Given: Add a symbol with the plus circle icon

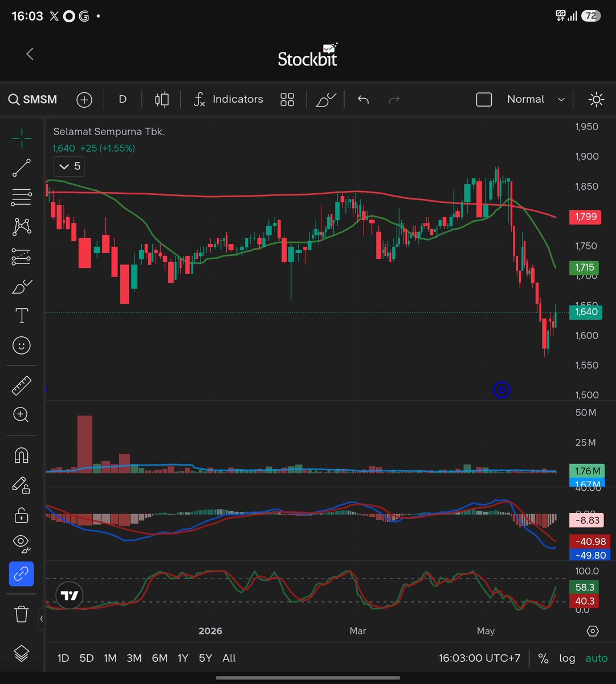Looking at the screenshot, I should pyautogui.click(x=84, y=100).
